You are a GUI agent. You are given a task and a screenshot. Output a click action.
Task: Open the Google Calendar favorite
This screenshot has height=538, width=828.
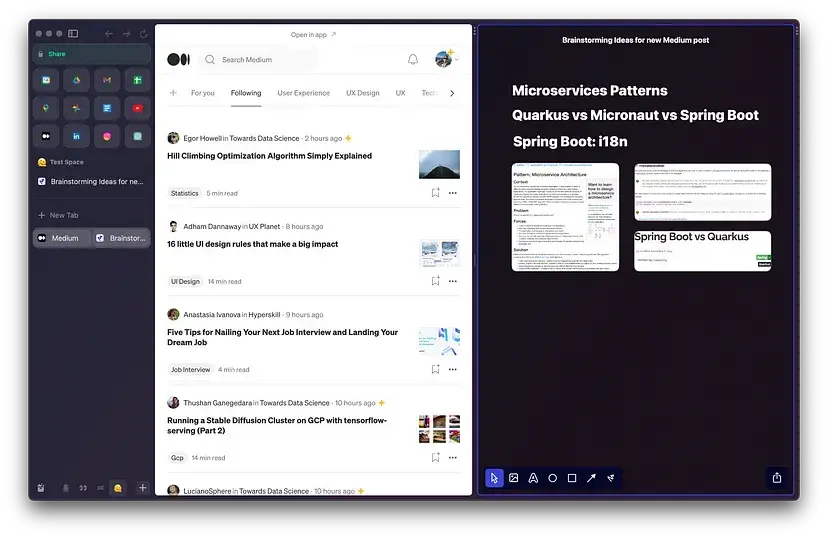pos(46,80)
